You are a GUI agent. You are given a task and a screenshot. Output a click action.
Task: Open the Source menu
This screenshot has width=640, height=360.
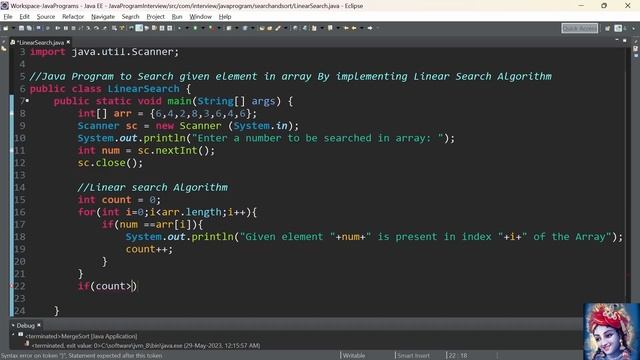pos(46,17)
